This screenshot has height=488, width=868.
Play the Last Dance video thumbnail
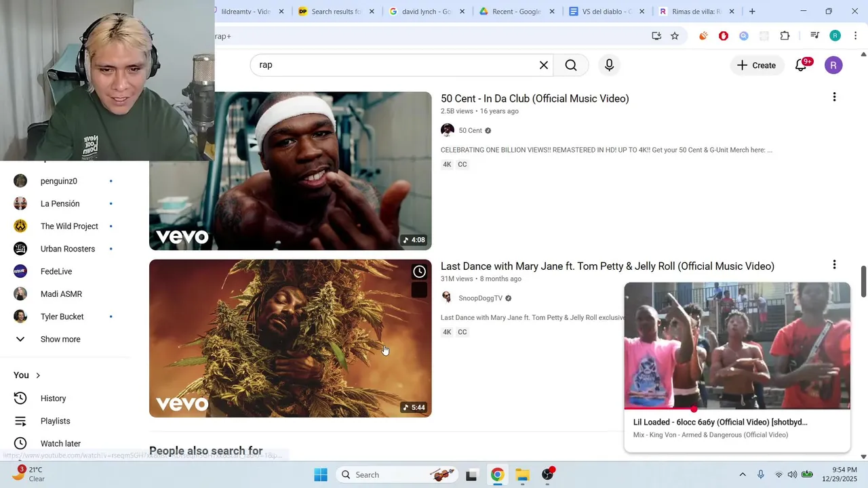(x=290, y=338)
